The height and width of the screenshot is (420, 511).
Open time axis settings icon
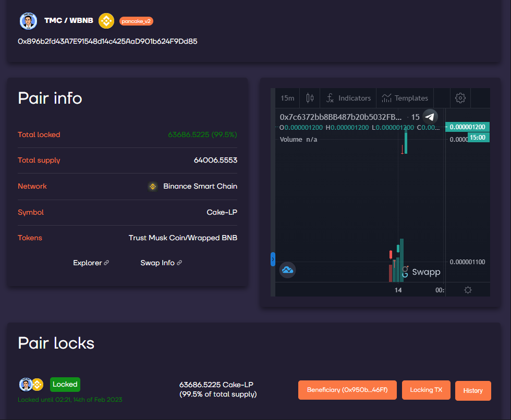(468, 290)
